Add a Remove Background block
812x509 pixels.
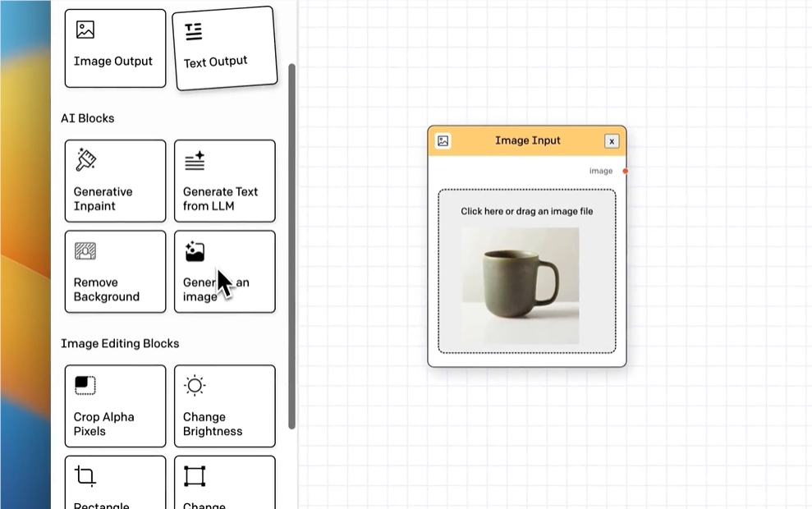point(116,271)
